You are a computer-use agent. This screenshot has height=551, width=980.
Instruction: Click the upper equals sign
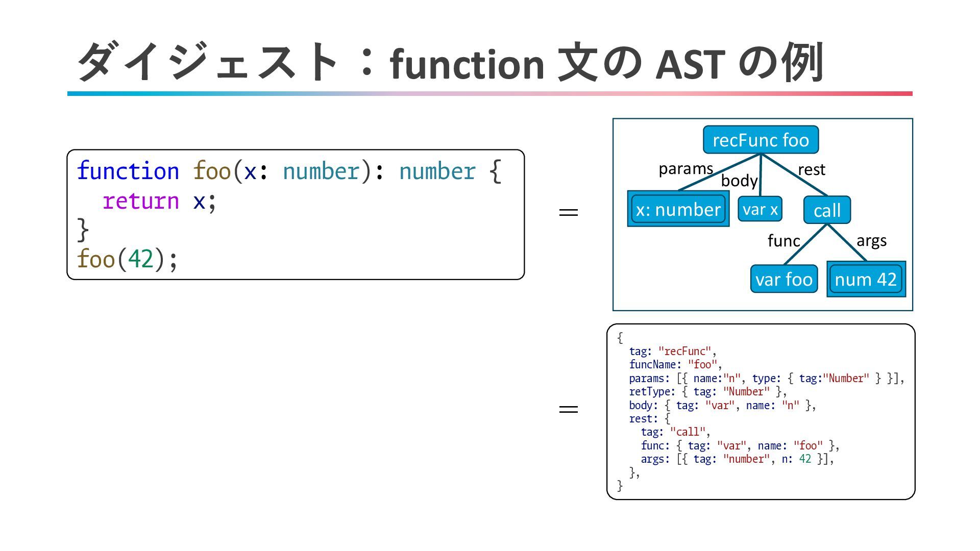[569, 212]
